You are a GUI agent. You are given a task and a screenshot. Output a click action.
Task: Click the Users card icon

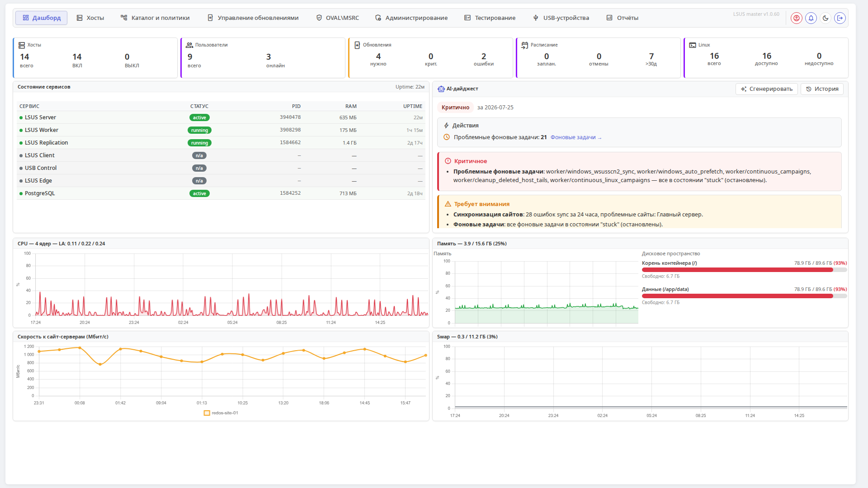coord(189,45)
